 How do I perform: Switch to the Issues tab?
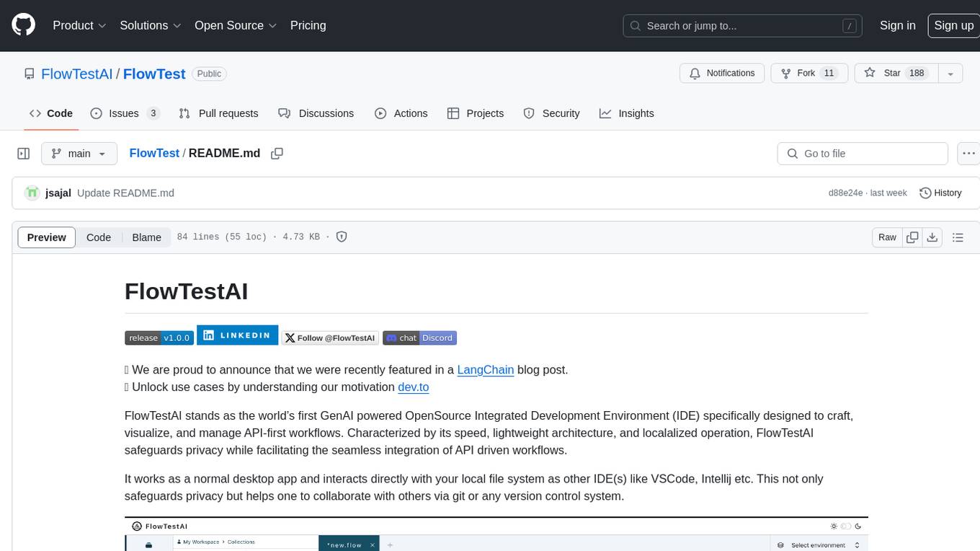(124, 113)
